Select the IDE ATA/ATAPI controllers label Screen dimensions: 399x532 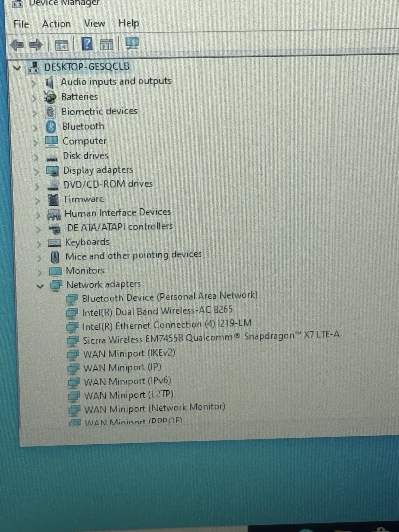pos(119,227)
